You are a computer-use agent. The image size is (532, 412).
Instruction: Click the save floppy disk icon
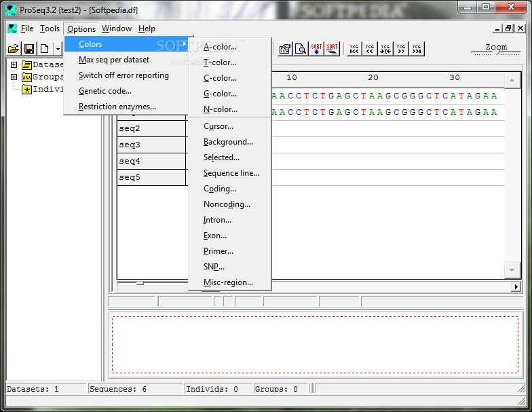click(29, 49)
